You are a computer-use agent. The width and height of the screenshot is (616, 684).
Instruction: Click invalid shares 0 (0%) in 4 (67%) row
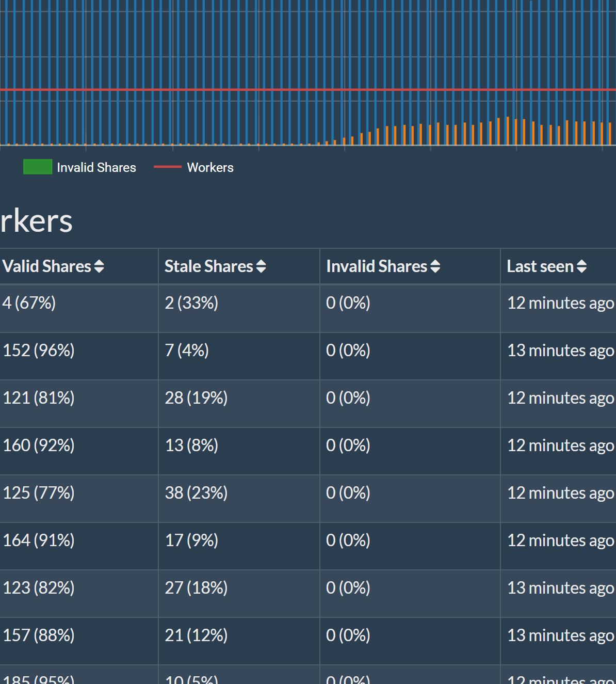348,303
